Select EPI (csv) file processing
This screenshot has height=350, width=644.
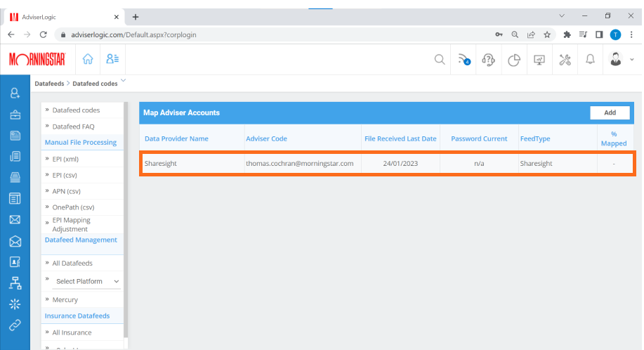(65, 175)
